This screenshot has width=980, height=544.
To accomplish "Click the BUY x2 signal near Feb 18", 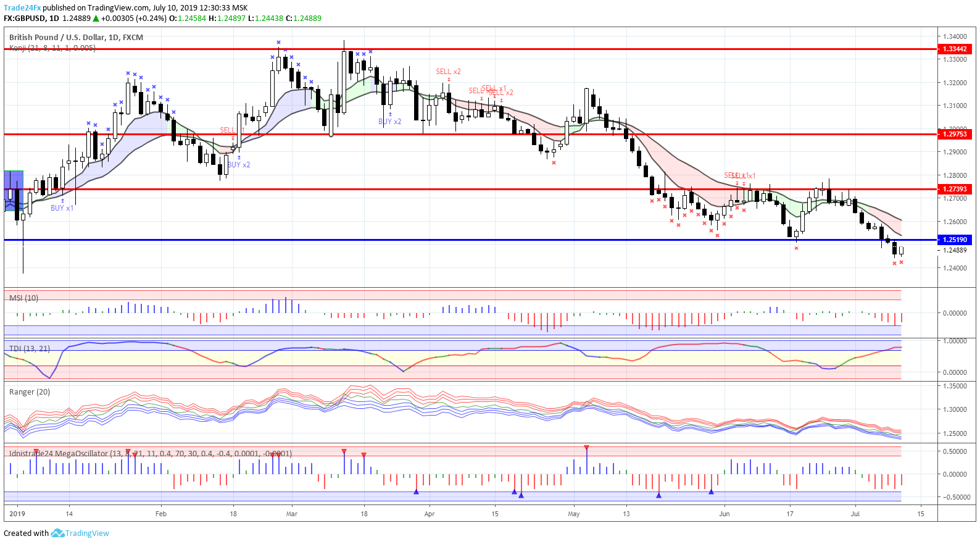I will 239,165.
